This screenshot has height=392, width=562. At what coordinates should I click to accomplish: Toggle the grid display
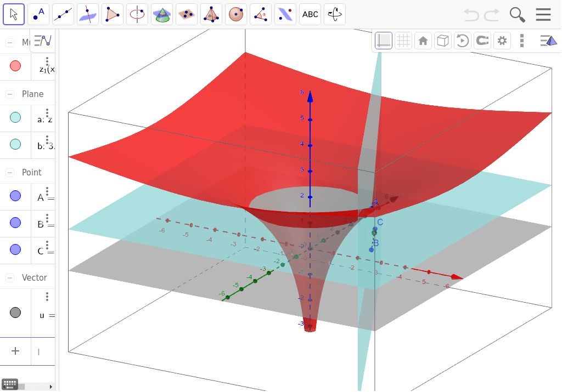click(x=403, y=41)
